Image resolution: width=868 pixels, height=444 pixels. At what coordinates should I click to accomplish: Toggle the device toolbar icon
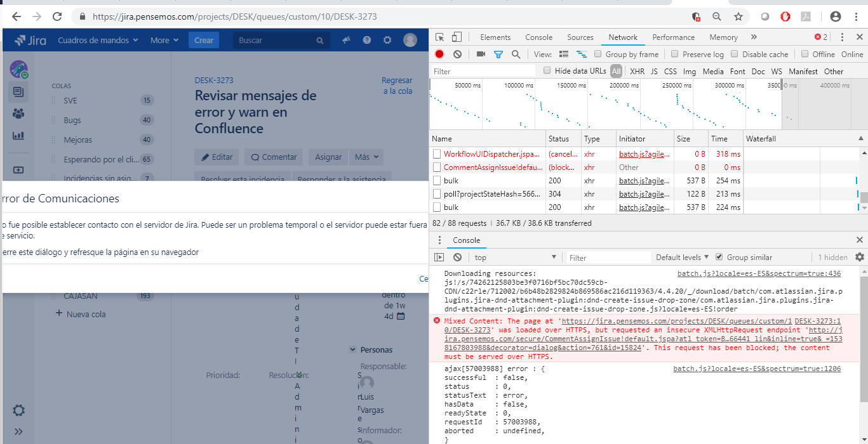click(457, 37)
